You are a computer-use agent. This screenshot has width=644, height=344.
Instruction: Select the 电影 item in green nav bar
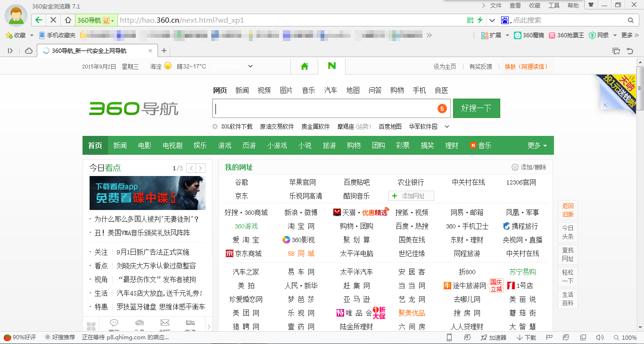click(x=145, y=145)
